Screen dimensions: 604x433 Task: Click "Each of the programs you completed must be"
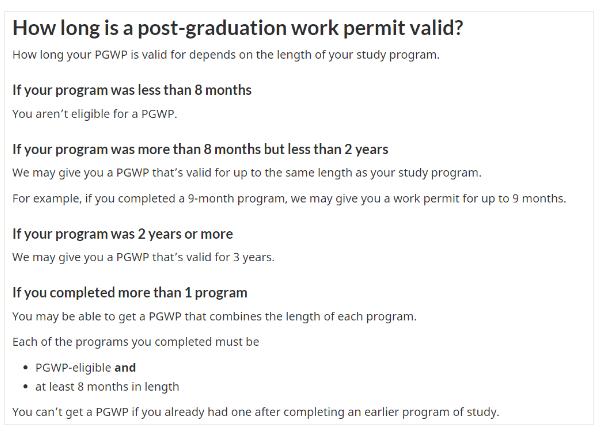pyautogui.click(x=135, y=342)
